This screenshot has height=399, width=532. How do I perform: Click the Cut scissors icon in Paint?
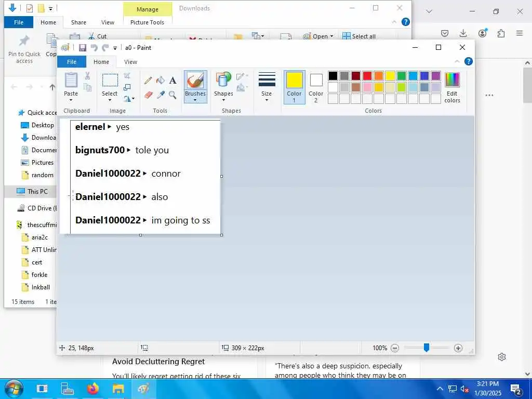(87, 76)
